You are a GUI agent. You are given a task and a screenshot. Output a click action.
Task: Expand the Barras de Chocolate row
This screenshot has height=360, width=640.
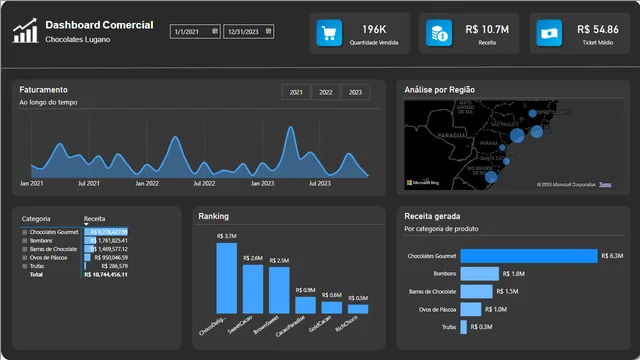[24, 249]
